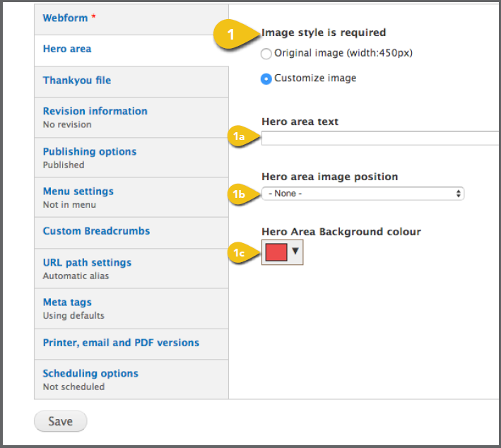Open the Meta tags tab
This screenshot has width=501, height=448.
pyautogui.click(x=131, y=309)
